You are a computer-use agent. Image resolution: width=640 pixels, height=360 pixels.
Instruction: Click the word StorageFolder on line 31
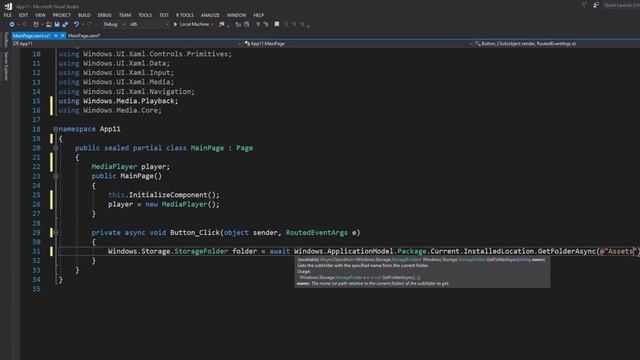(201, 251)
